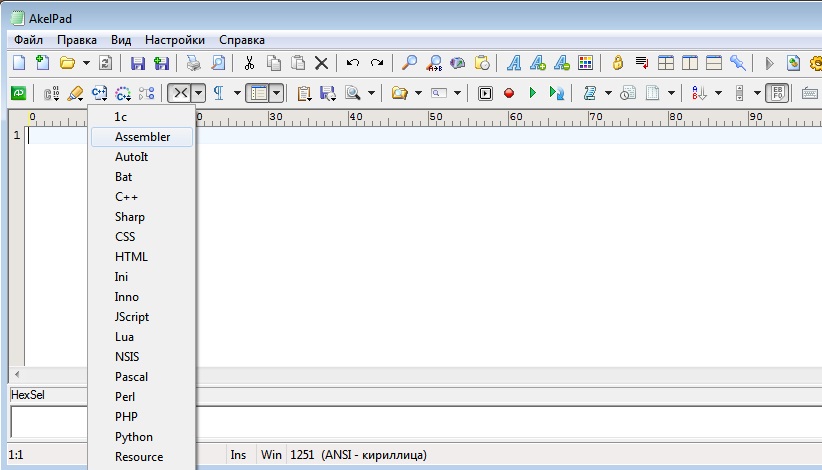Click the increase font size icon
Screen dimensions: 822x470
[x=538, y=63]
